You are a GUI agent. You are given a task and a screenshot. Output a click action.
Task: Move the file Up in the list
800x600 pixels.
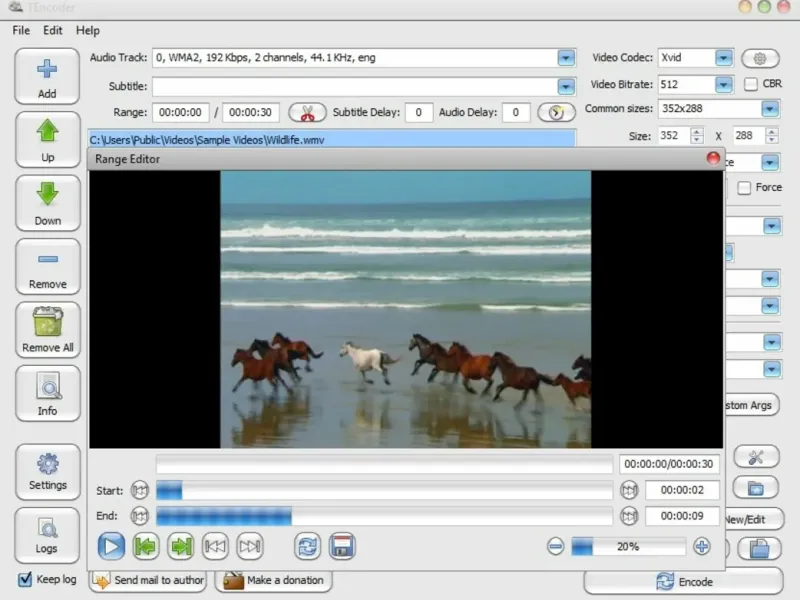(47, 140)
